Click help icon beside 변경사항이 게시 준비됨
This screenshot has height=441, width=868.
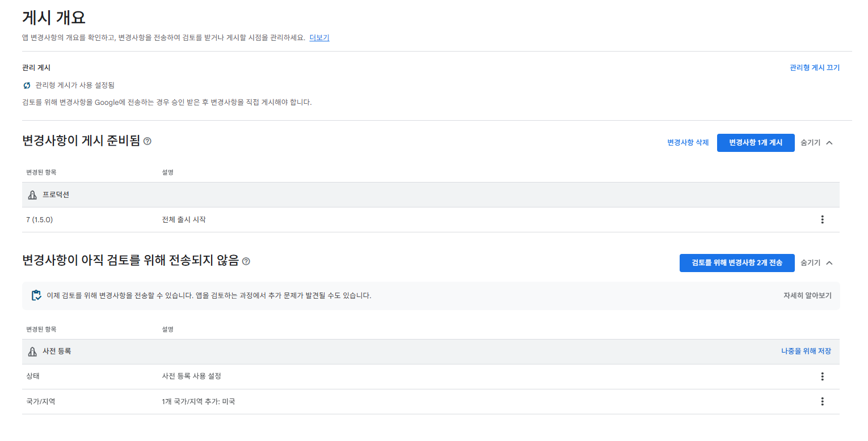click(x=148, y=141)
